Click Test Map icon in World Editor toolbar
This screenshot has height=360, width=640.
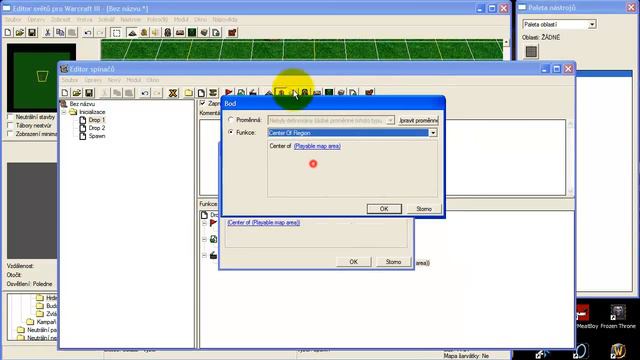(232, 32)
